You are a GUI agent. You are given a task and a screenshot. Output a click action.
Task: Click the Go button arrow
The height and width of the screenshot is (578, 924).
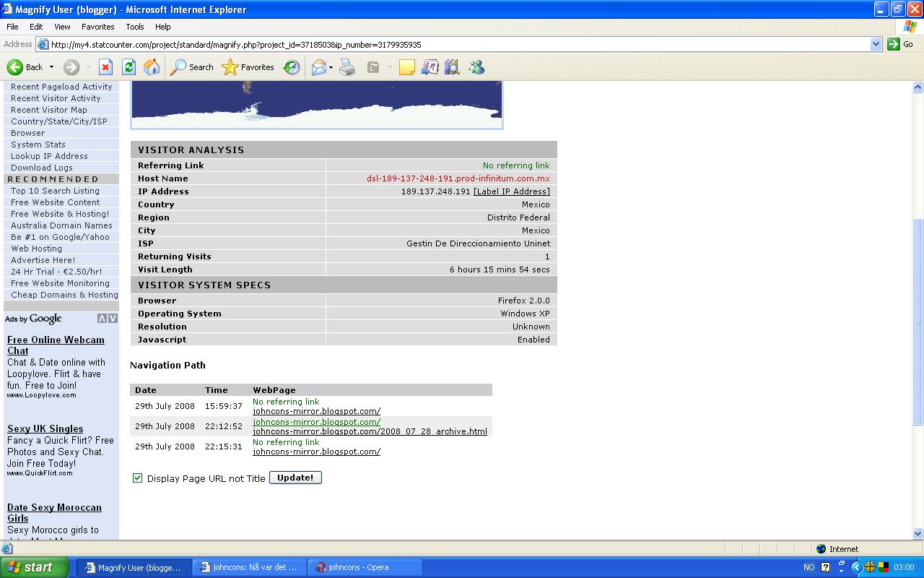pyautogui.click(x=893, y=44)
